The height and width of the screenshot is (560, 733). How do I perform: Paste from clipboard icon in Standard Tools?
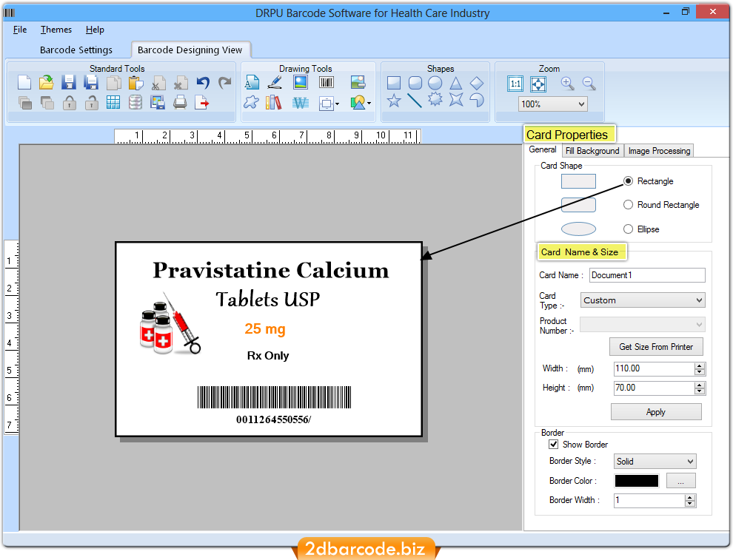(x=135, y=83)
